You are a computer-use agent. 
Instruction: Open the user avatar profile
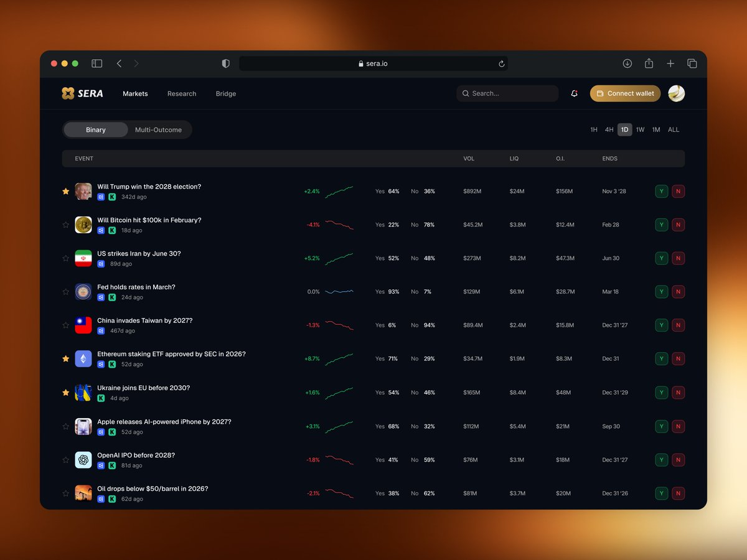pos(677,93)
